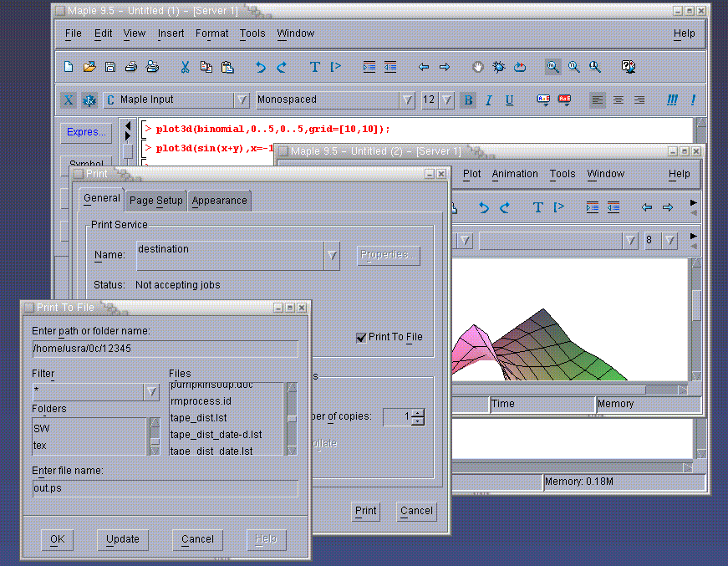Screen dimensions: 728x566
Task: Open the Filter dropdown in Print To File
Action: point(151,392)
